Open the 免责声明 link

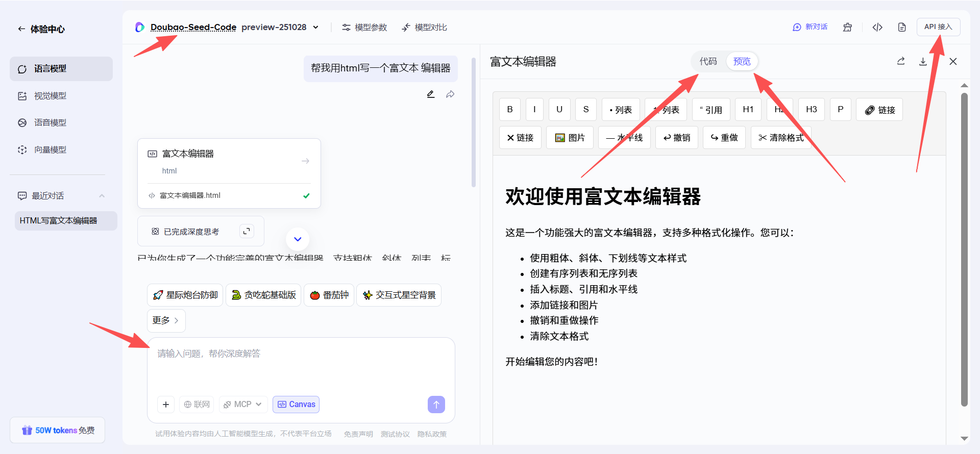pos(358,434)
